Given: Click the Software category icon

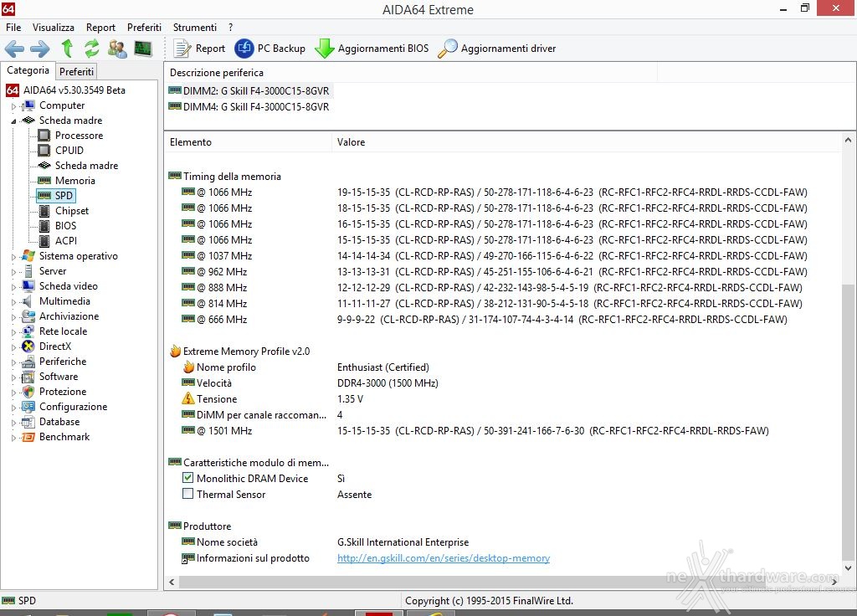Looking at the screenshot, I should 28,377.
